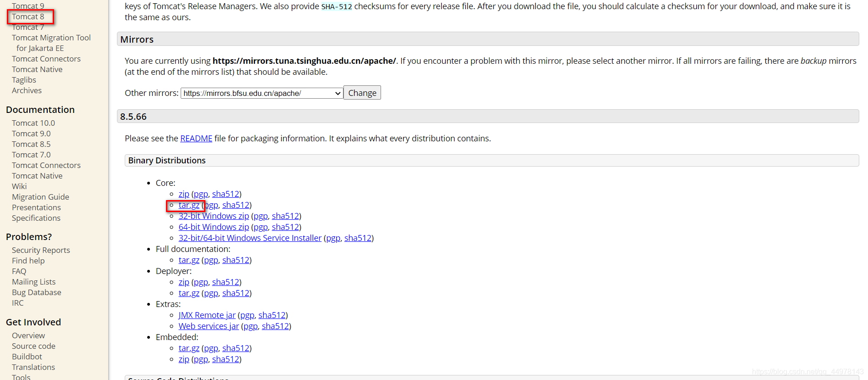Image resolution: width=868 pixels, height=380 pixels.
Task: Open sha512 for Core zip
Action: coord(226,194)
